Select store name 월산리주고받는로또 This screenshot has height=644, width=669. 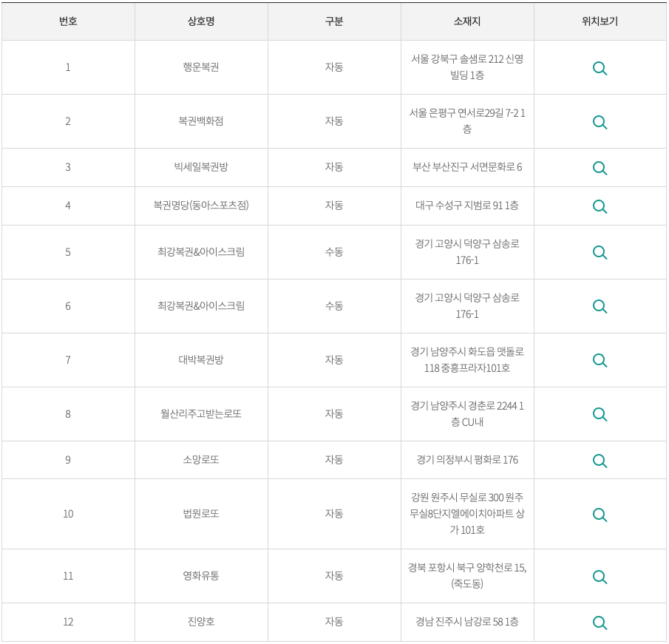(x=201, y=413)
